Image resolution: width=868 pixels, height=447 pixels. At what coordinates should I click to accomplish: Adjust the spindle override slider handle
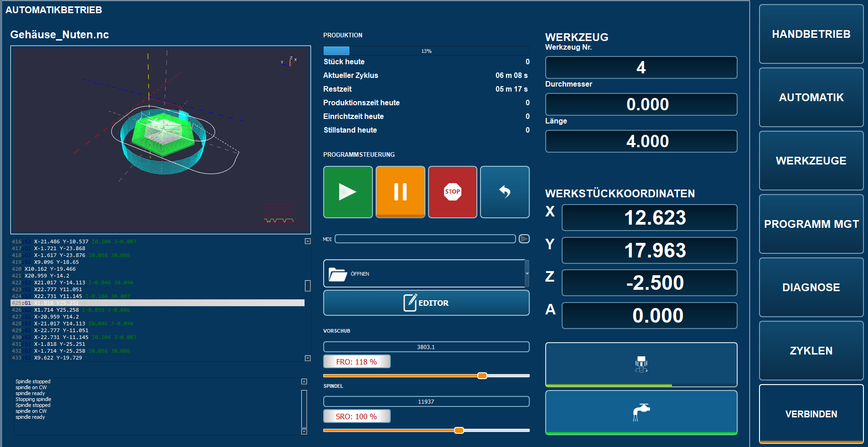tap(459, 430)
